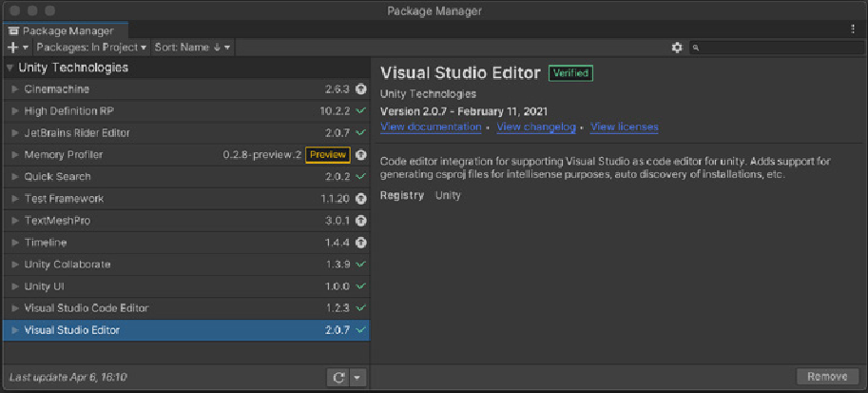Image resolution: width=868 pixels, height=393 pixels.
Task: Click Timeline's update available icon
Action: tap(361, 243)
